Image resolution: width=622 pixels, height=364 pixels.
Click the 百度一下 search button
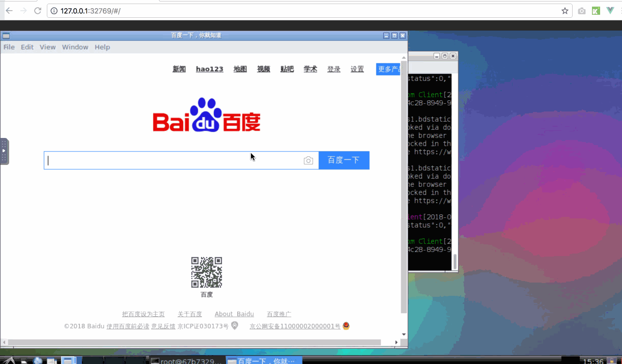344,160
